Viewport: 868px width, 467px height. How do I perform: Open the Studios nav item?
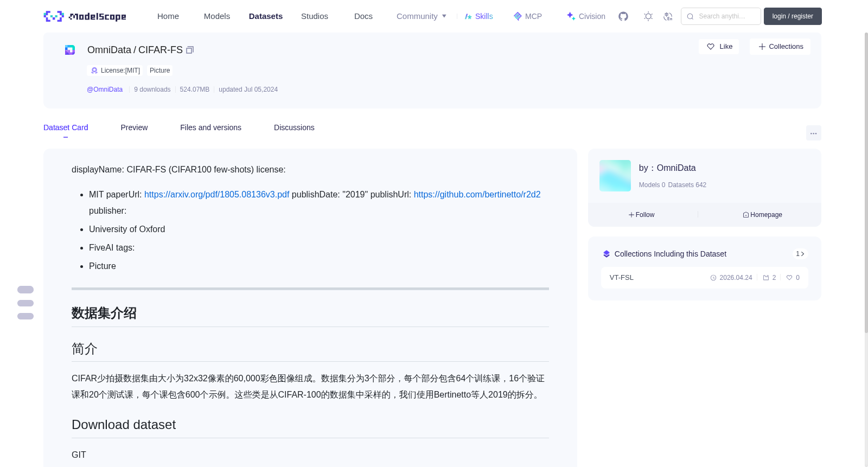coord(315,16)
